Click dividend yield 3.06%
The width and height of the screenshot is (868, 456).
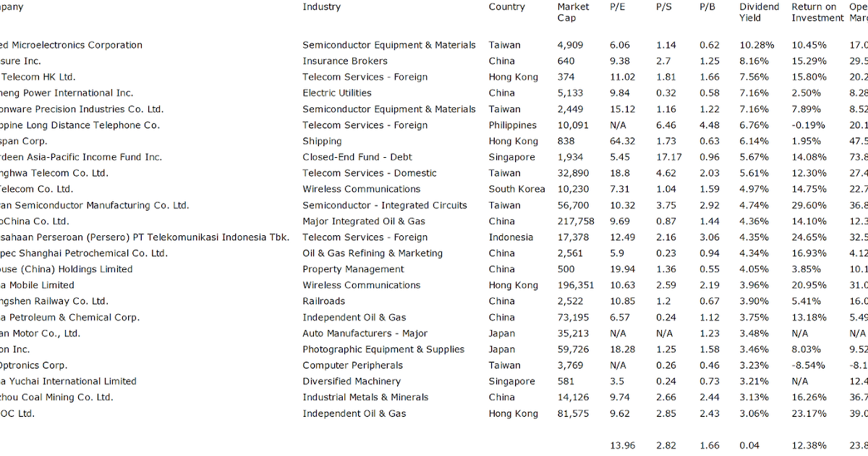click(754, 413)
